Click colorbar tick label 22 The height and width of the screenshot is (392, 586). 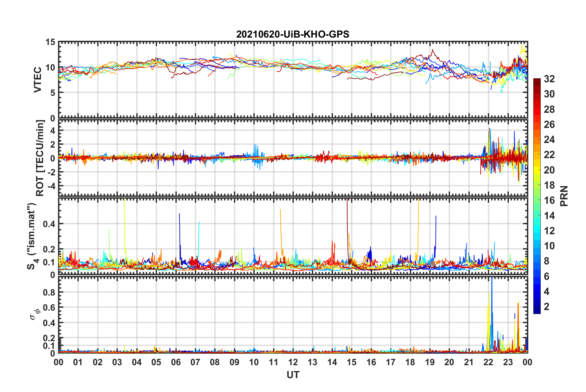tap(549, 155)
